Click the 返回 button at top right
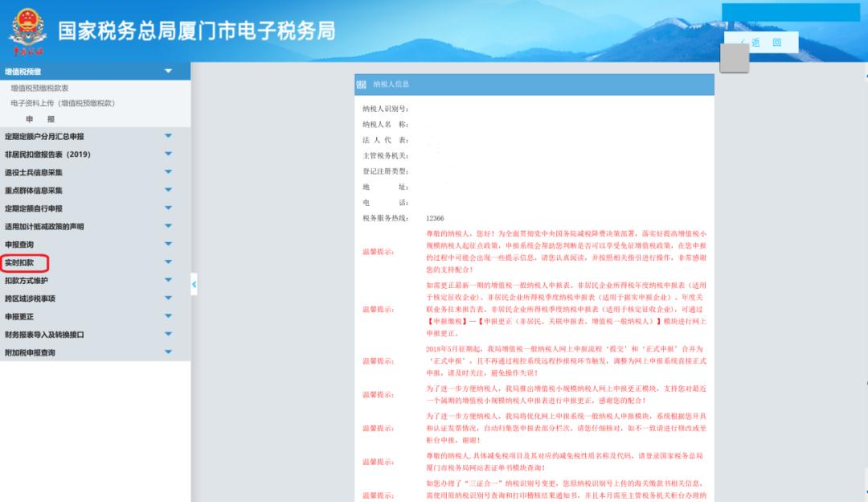Viewport: 868px width, 502px height. point(762,42)
